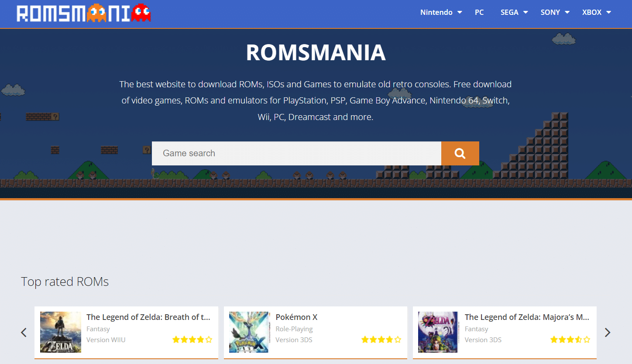This screenshot has height=364, width=632.
Task: Click the ROMSMANIA page heading
Action: point(316,52)
